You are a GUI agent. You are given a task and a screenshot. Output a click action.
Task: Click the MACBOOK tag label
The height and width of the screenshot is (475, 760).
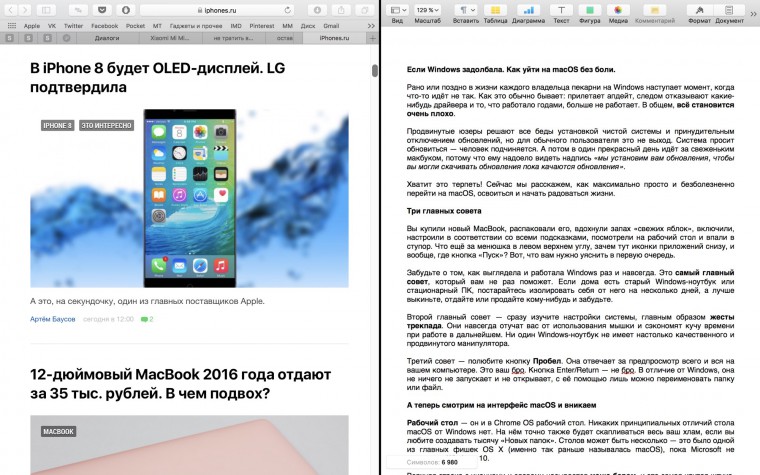tap(58, 431)
